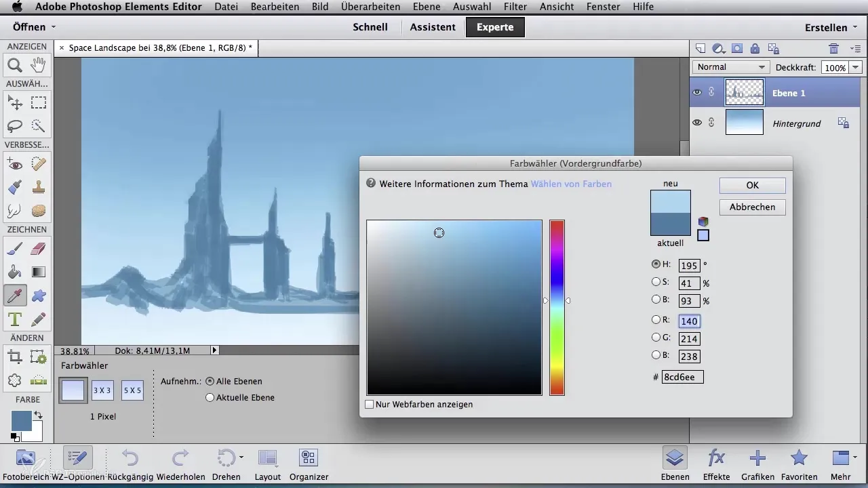Screen dimensions: 868x488
Task: Select the G green radio button
Action: coord(656,338)
